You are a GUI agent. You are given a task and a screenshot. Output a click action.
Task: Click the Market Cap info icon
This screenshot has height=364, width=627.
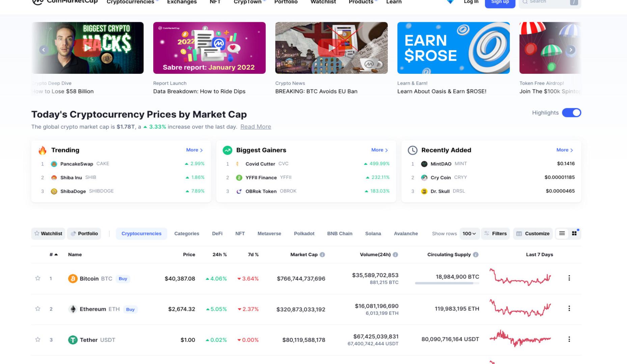(322, 255)
